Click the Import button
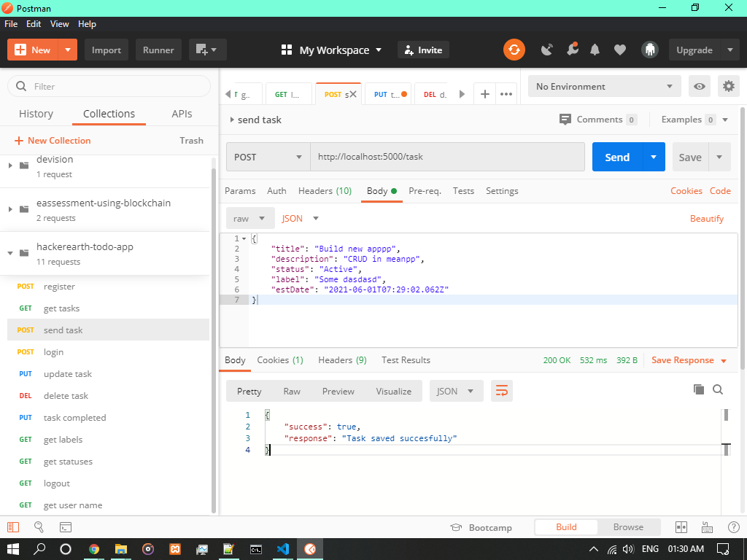Image resolution: width=747 pixels, height=560 pixels. pyautogui.click(x=107, y=50)
